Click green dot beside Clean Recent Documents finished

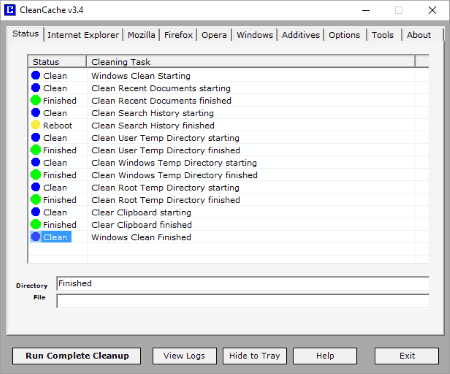click(36, 100)
